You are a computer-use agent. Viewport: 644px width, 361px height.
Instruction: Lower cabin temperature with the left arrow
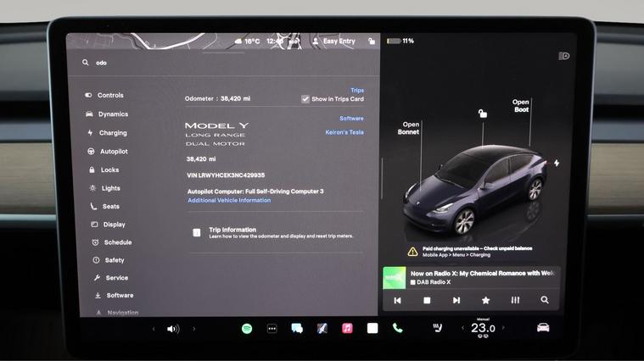pos(461,329)
